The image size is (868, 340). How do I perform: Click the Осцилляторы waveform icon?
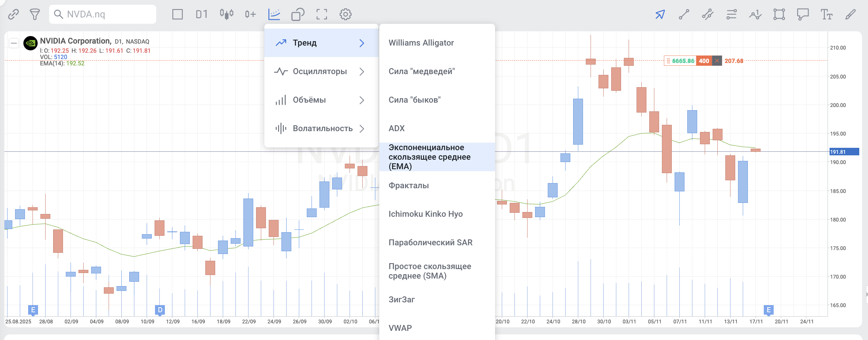281,71
